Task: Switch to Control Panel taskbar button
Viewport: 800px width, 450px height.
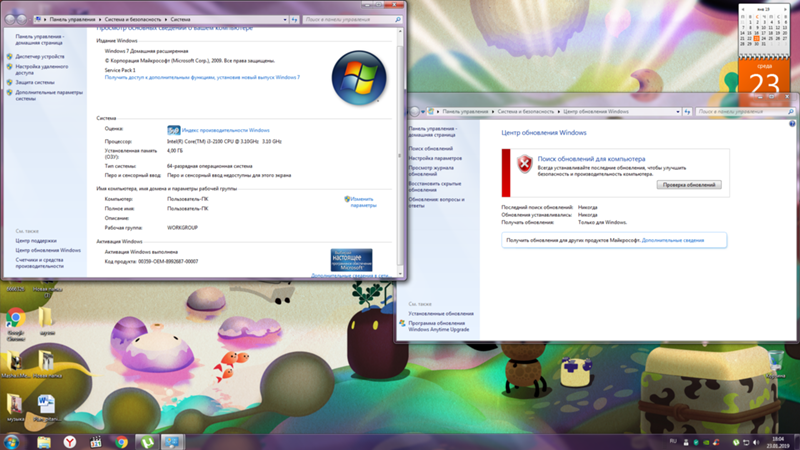Action: click(x=172, y=442)
